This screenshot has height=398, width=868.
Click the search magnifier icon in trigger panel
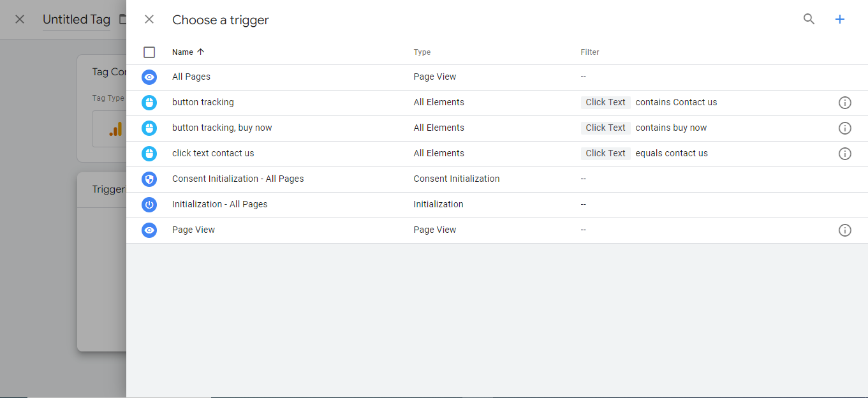pos(809,19)
